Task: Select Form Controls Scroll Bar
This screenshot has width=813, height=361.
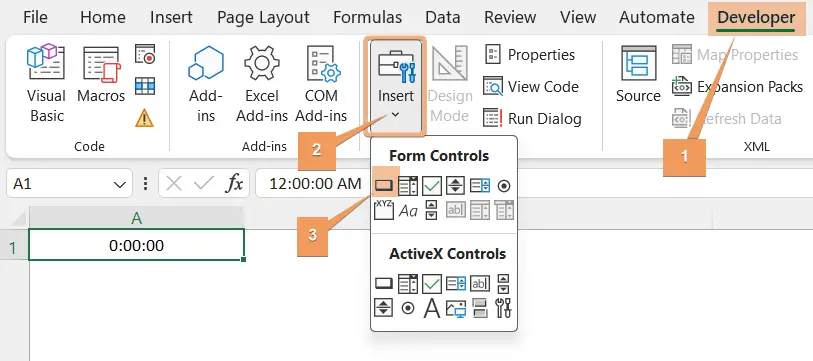Action: (431, 210)
